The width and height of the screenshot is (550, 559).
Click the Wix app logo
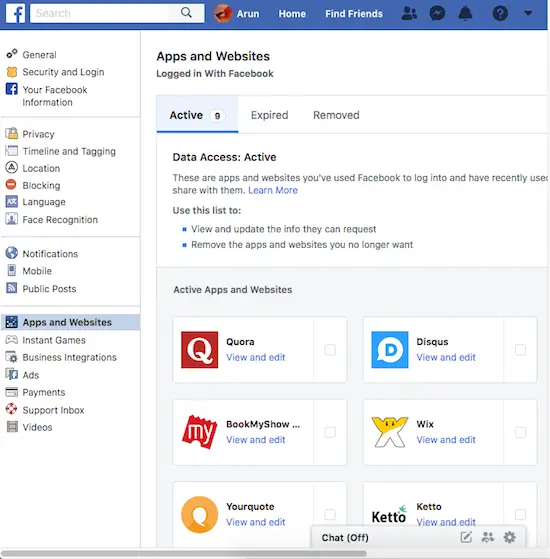point(390,432)
